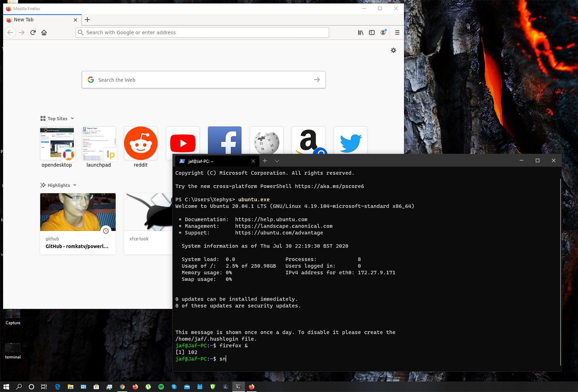The image size is (578, 392).
Task: Click the home icon in Firefox toolbar
Action: [x=44, y=32]
